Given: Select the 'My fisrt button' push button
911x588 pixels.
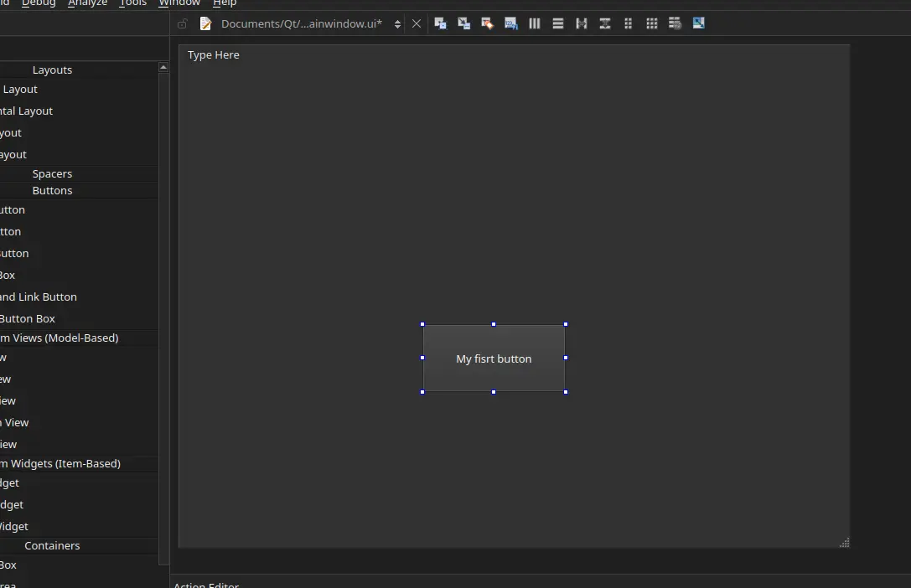Looking at the screenshot, I should 494,358.
